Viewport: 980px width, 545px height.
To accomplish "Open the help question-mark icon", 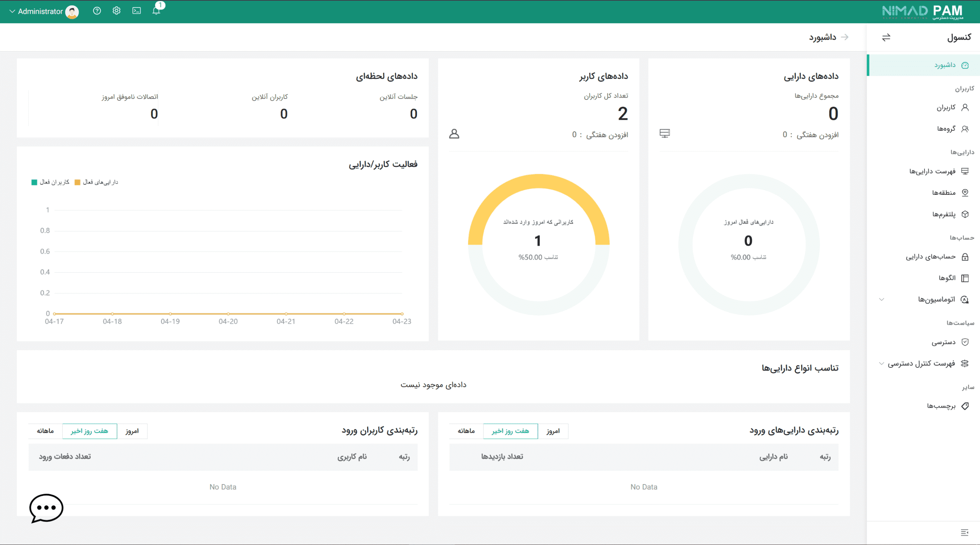I will [x=97, y=11].
